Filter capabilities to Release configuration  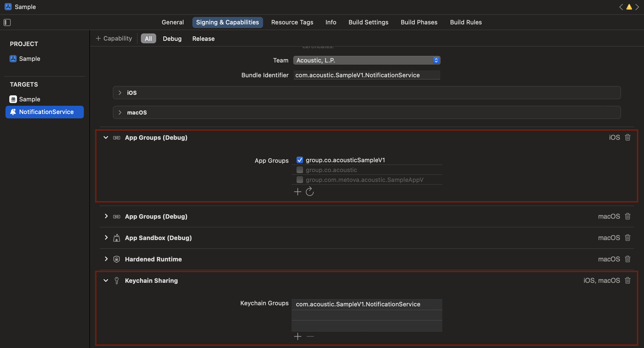[203, 39]
